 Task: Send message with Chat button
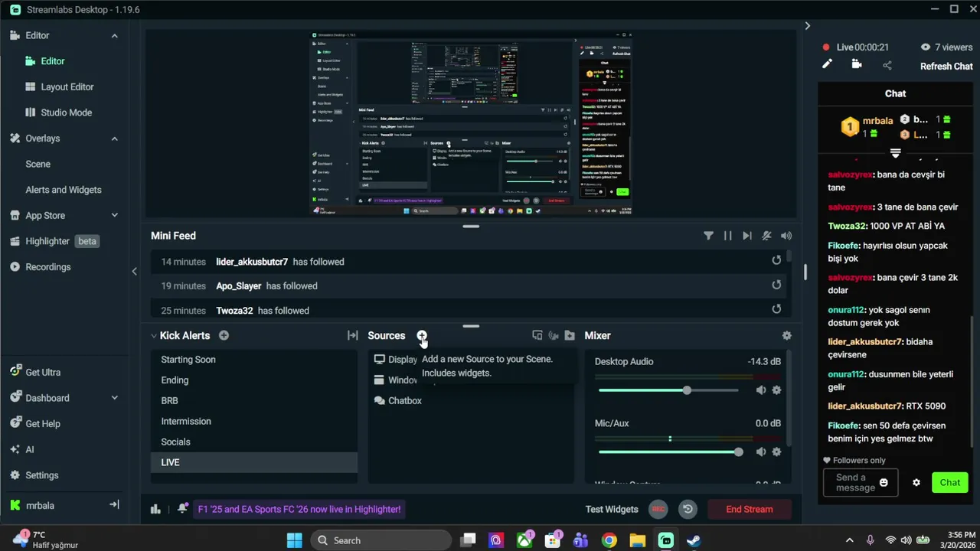pyautogui.click(x=950, y=482)
